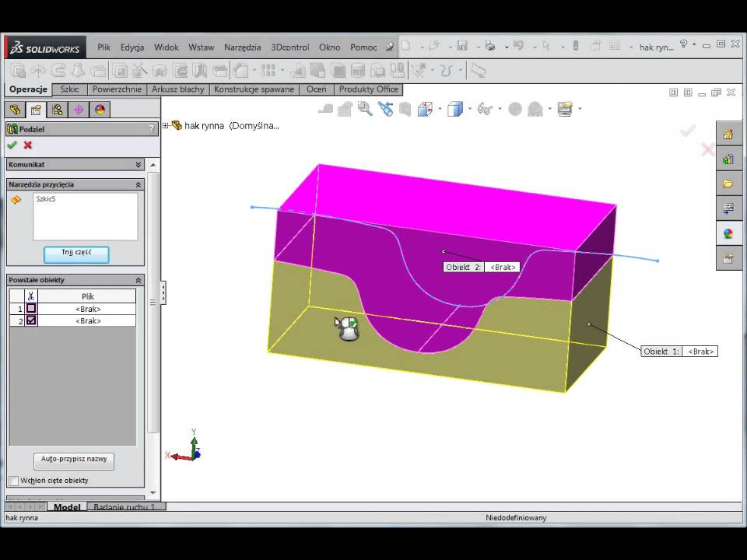Open the Design Library icon in task pane
The width and height of the screenshot is (747, 560).
coord(728,159)
